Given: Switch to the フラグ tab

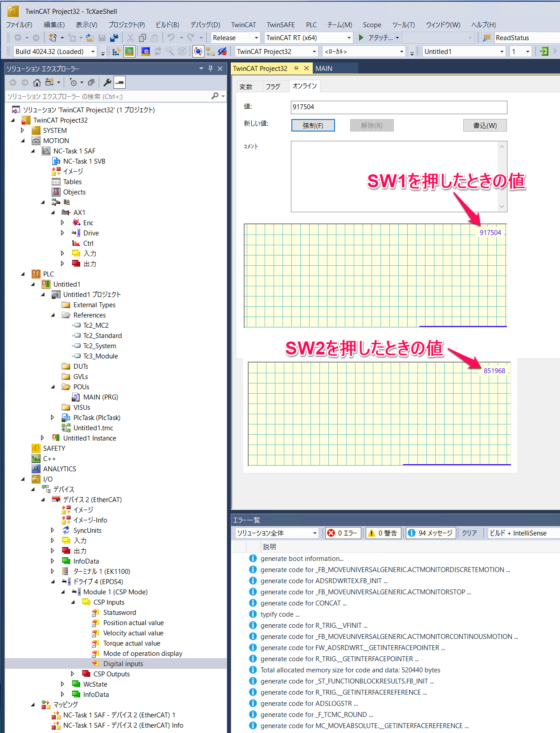Looking at the screenshot, I should (x=273, y=86).
